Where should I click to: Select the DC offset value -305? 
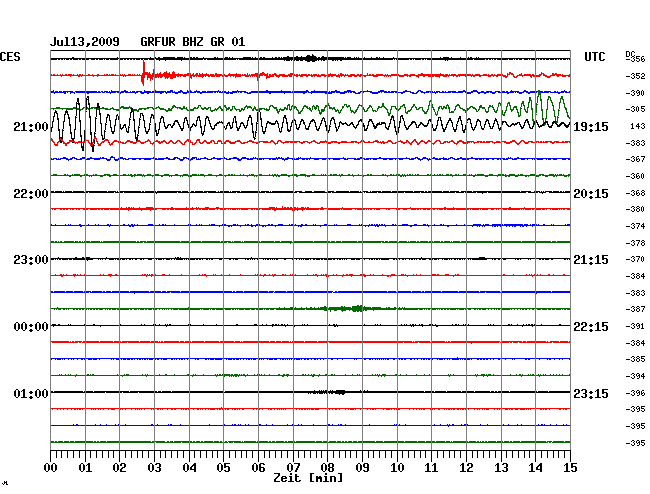coord(635,109)
